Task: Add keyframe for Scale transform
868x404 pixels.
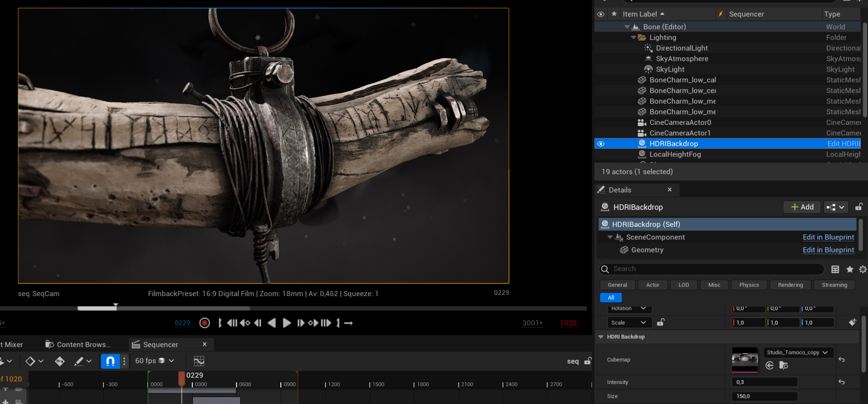Action: pyautogui.click(x=852, y=322)
